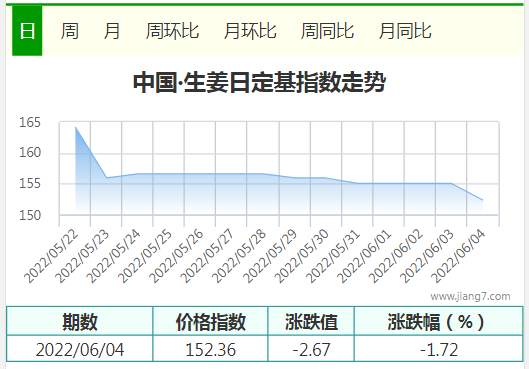Click the 价格指数 column header

(x=211, y=321)
